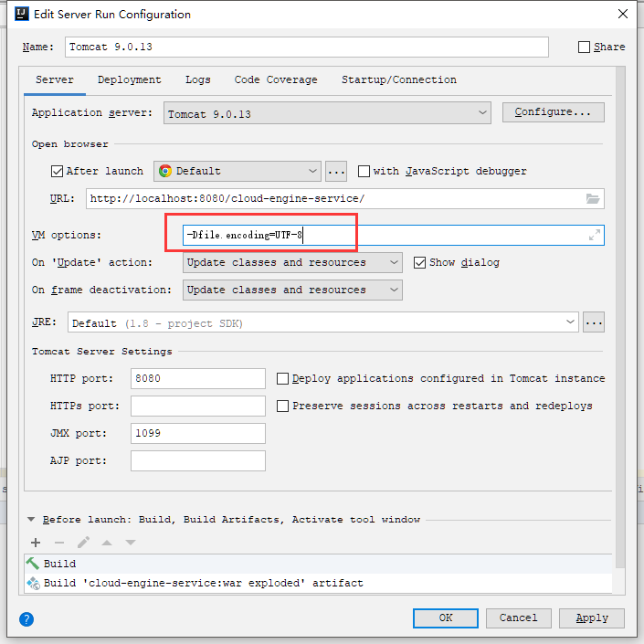Click the vertical scrollbar of the dialog
The width and height of the screenshot is (644, 644).
(620, 317)
